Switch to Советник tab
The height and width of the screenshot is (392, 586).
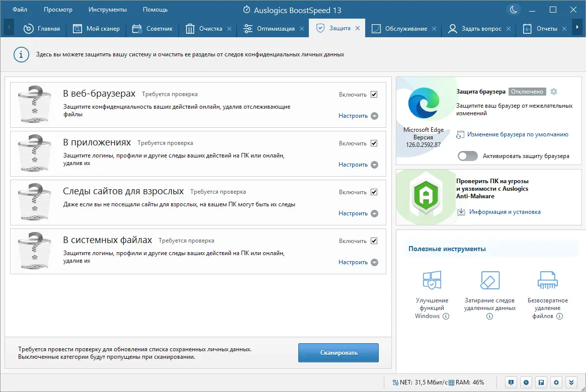(152, 28)
